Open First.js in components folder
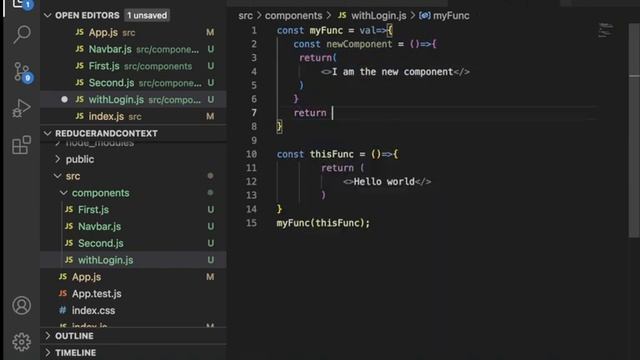This screenshot has width=640, height=360. [133, 209]
